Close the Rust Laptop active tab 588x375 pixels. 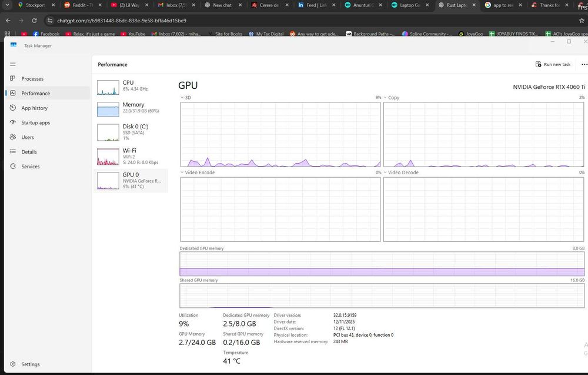(474, 5)
